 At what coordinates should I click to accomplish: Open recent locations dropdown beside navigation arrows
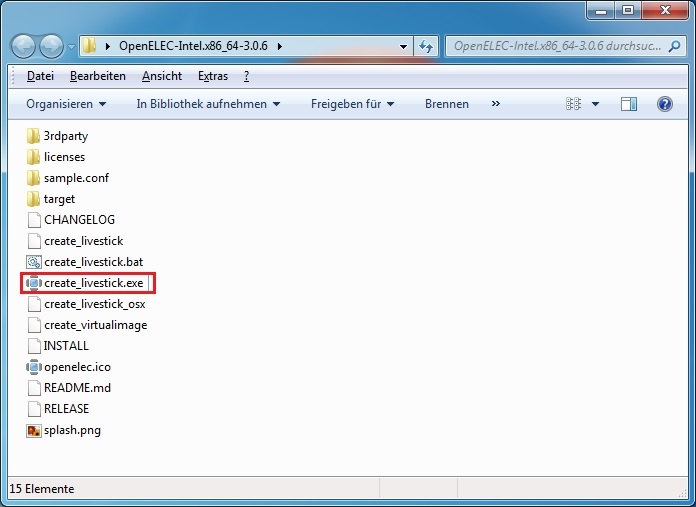71,46
